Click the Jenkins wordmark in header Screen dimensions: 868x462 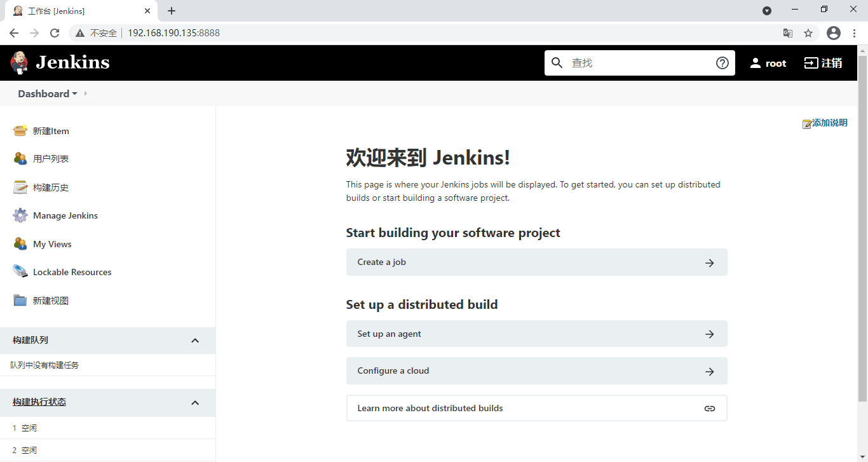tap(72, 62)
